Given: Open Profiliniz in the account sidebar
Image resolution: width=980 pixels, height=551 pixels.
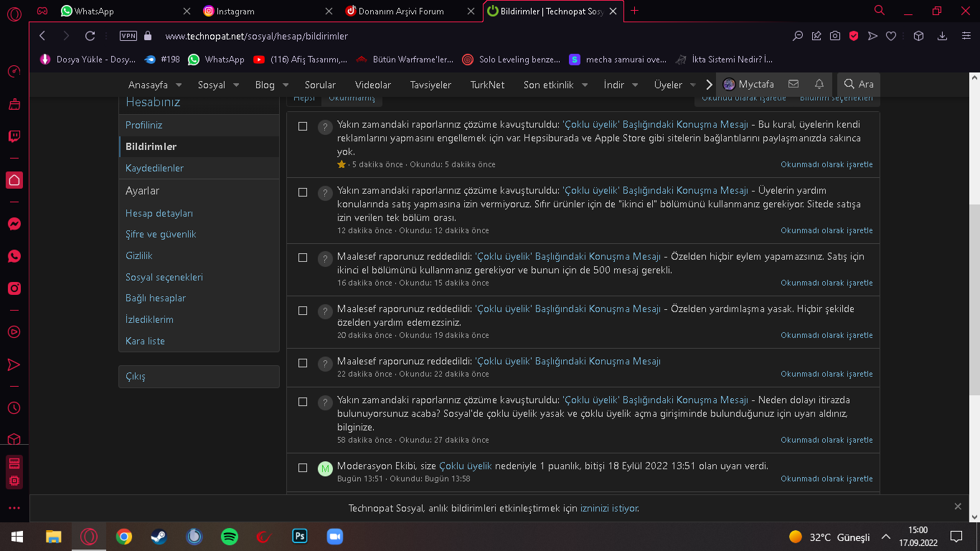Looking at the screenshot, I should pos(144,125).
